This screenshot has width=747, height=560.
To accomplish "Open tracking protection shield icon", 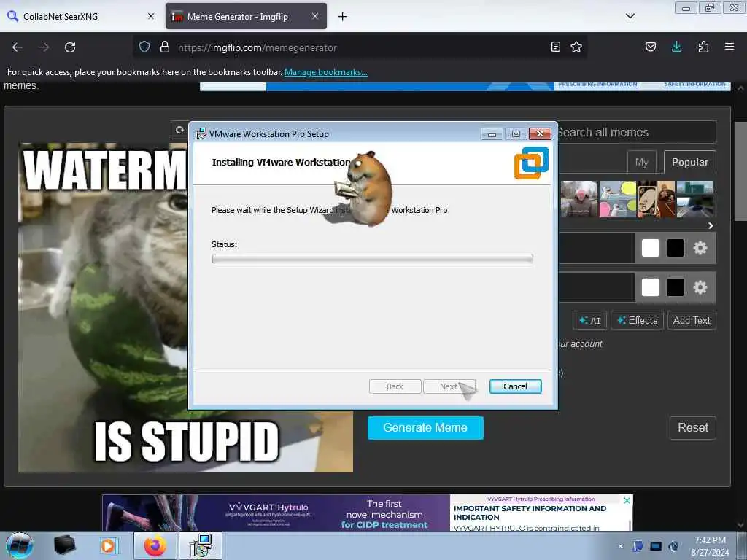I will click(144, 47).
